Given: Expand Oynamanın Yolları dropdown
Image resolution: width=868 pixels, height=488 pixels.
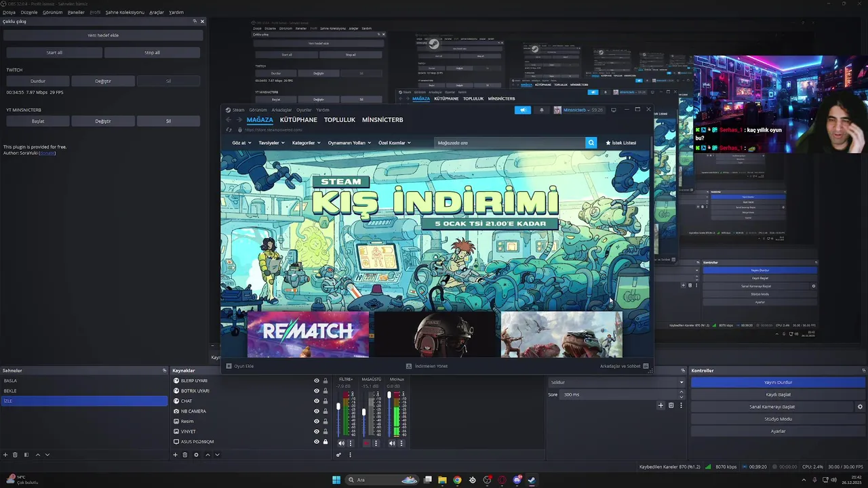Looking at the screenshot, I should pyautogui.click(x=349, y=143).
